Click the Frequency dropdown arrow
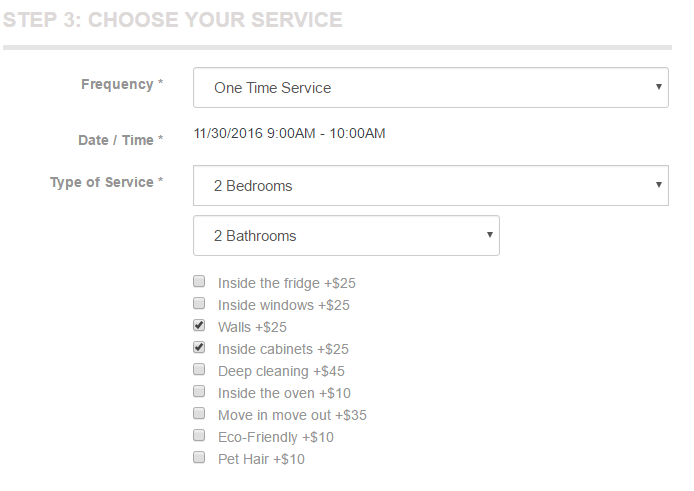 (659, 87)
